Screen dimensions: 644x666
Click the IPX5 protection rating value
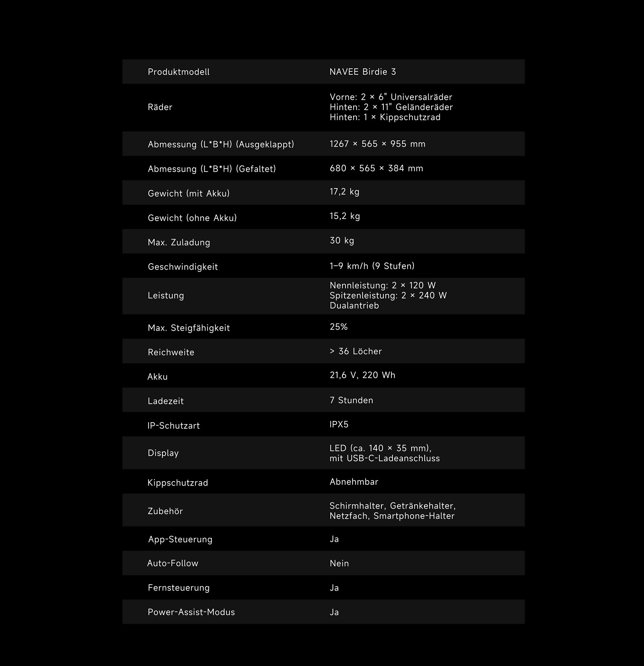click(339, 425)
